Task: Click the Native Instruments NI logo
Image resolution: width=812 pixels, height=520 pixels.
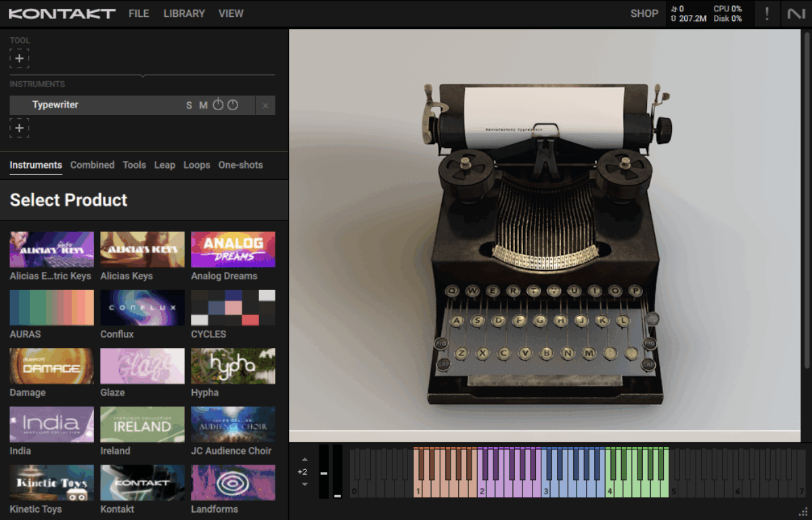Action: 796,14
